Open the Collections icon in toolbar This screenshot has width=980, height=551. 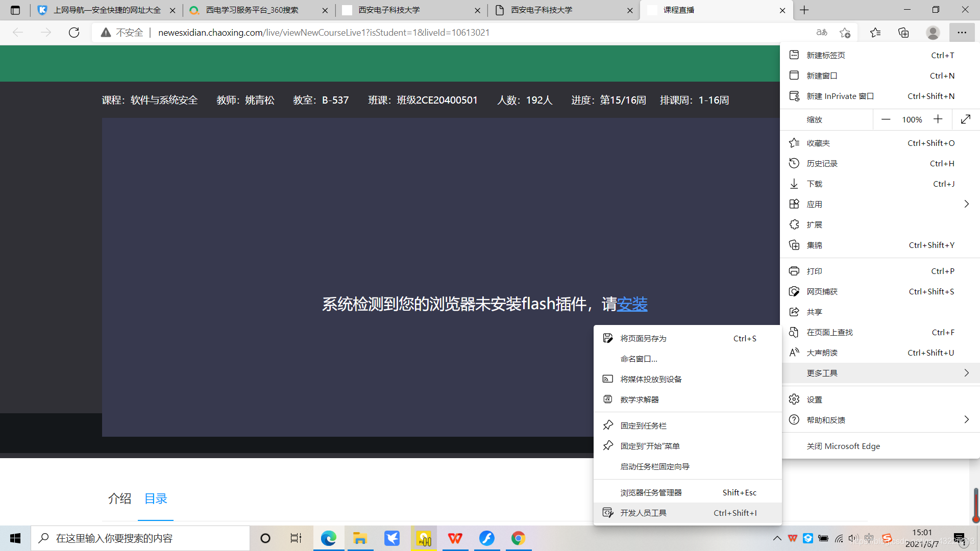pos(903,33)
